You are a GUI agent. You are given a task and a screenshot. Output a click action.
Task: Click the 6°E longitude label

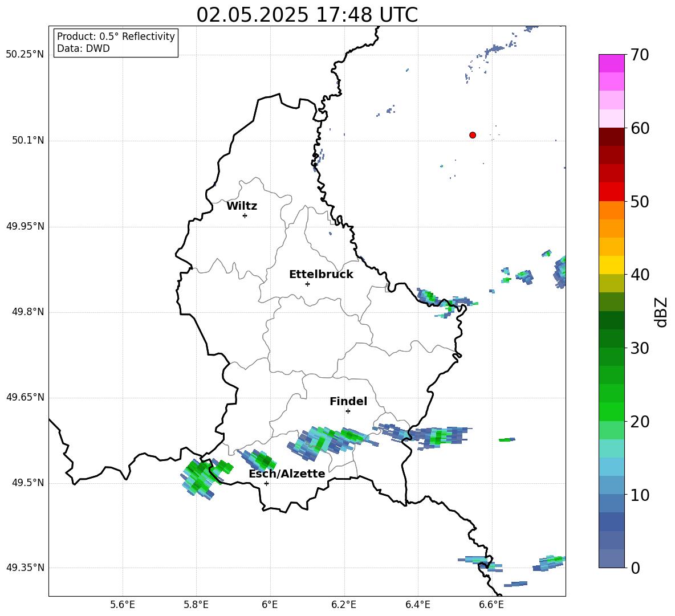[270, 605]
